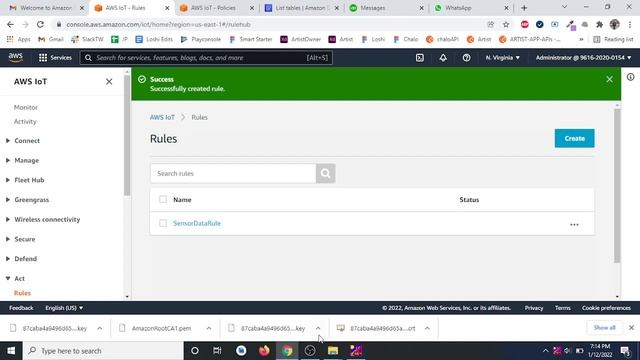Click the Search rules input field

[x=233, y=173]
